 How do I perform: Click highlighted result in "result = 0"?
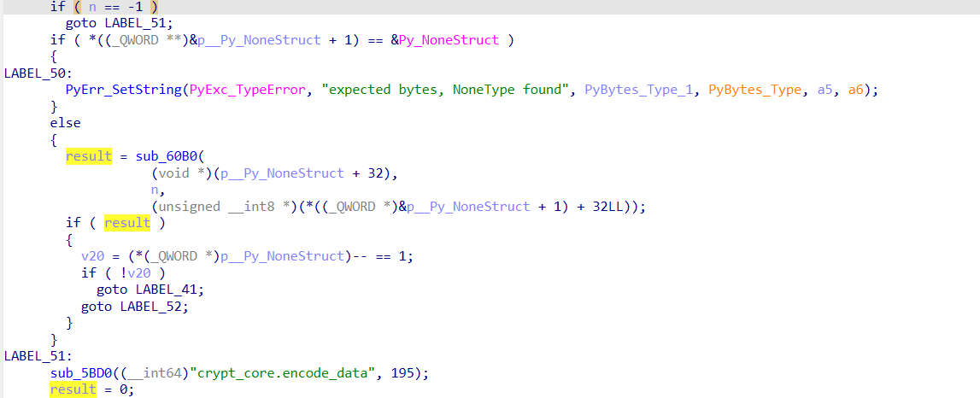73,389
